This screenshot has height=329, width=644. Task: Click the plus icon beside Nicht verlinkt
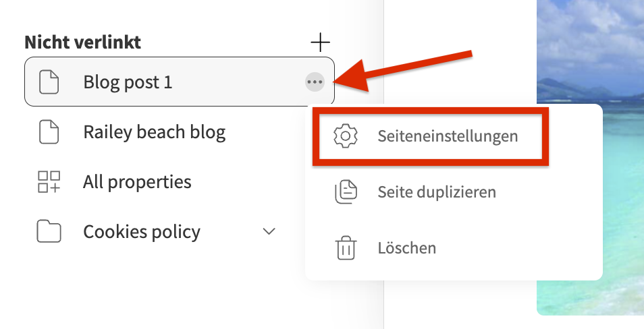click(320, 42)
